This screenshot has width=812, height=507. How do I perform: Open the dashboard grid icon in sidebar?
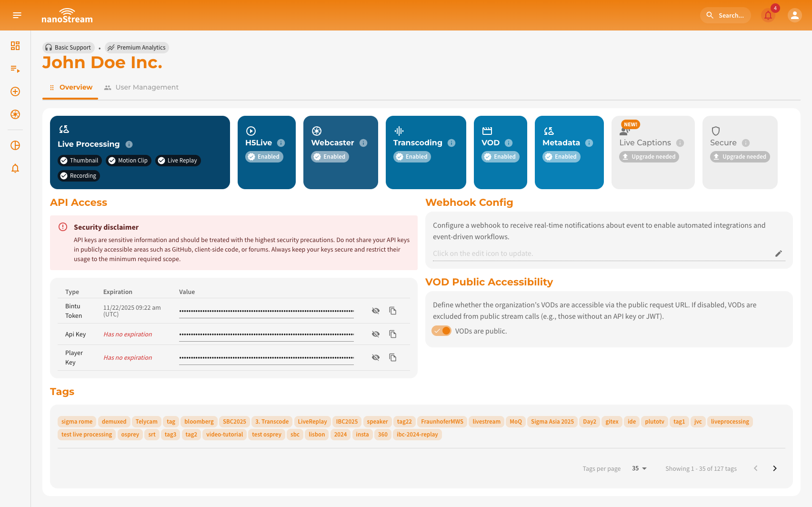coord(15,46)
